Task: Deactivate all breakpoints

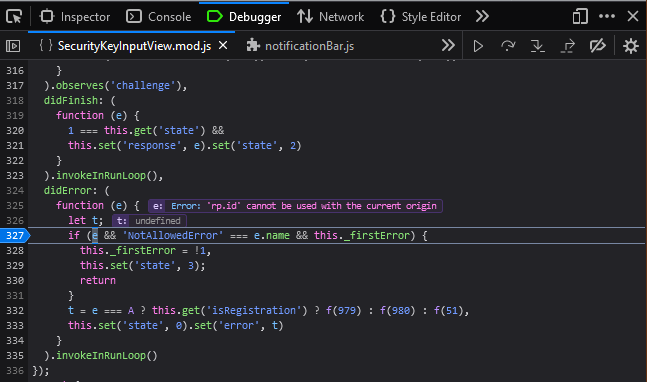Action: point(597,46)
